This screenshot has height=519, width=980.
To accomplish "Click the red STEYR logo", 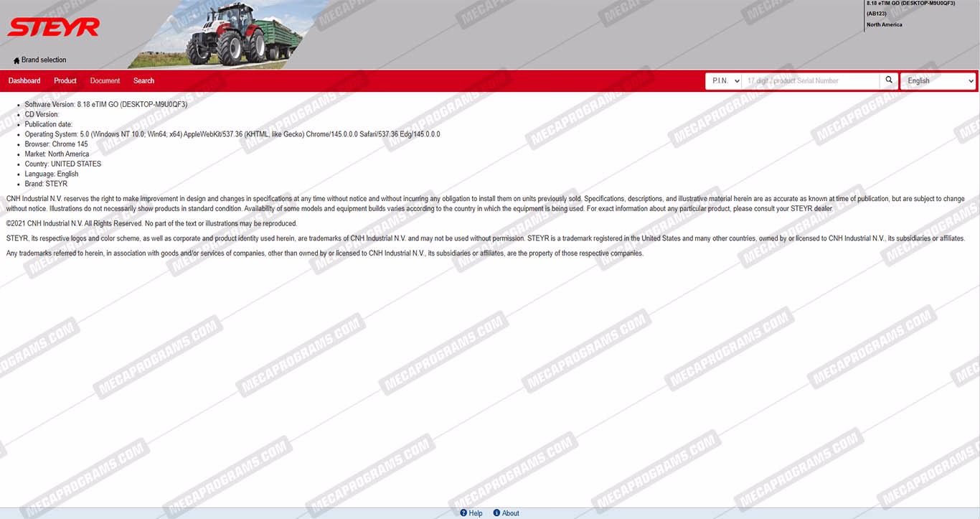I will [x=53, y=28].
